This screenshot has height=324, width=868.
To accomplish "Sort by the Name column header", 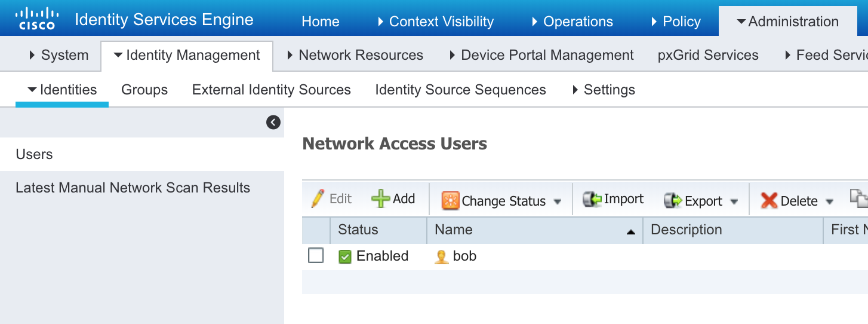I will [x=454, y=230].
